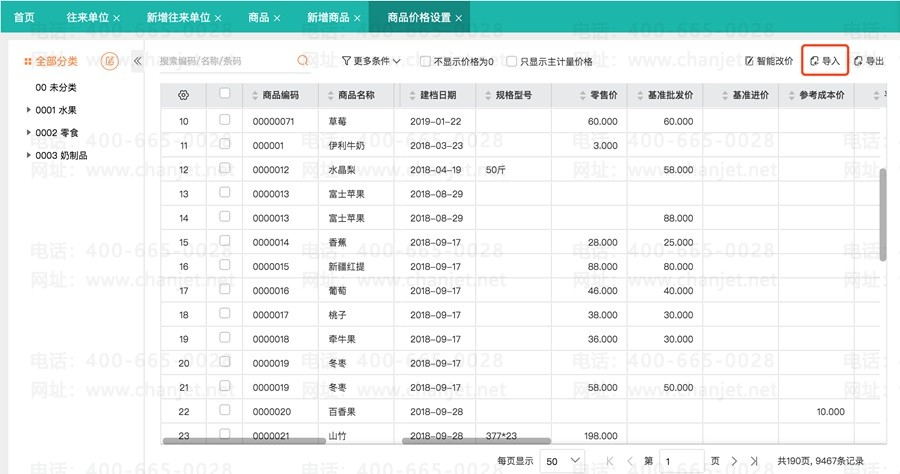The image size is (900, 474).
Task: Click the 智能改价 button
Action: point(769,61)
